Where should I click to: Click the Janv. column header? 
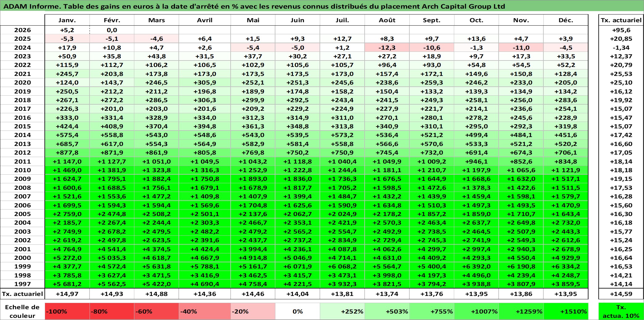coord(67,20)
